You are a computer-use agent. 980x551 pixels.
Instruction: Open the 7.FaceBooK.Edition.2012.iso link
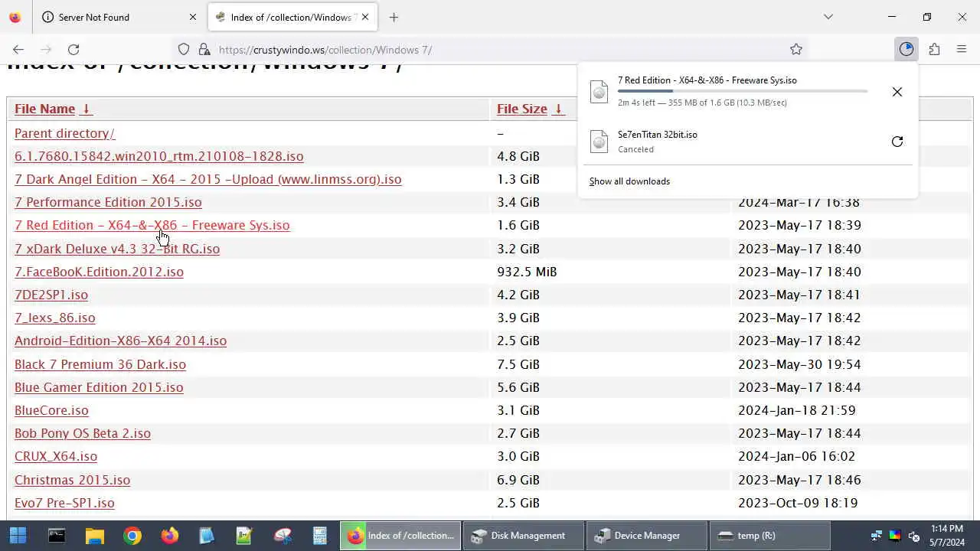[x=99, y=272]
